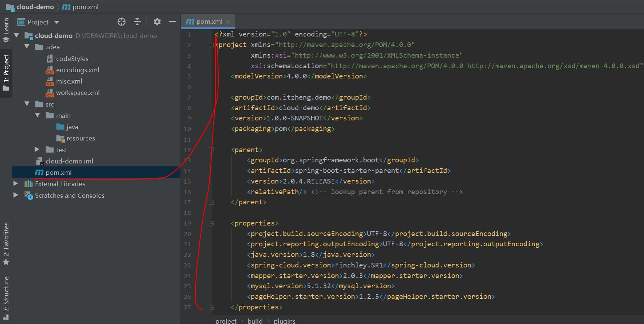Click the encodings.xml file icon
Viewport: 644px width, 324px height.
pos(50,70)
